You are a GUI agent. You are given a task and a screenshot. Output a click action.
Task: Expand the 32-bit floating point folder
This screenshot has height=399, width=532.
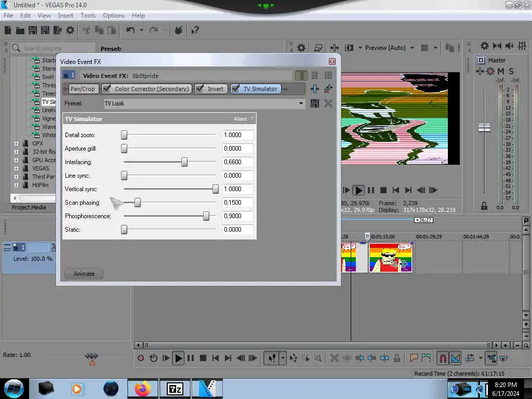point(16,152)
